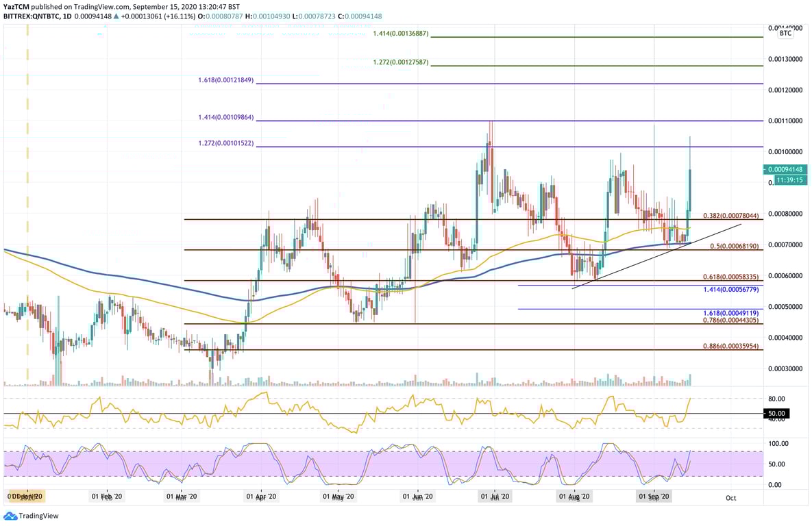The width and height of the screenshot is (812, 526).
Task: Select the teal current price tag 0.00094148
Action: 785,168
